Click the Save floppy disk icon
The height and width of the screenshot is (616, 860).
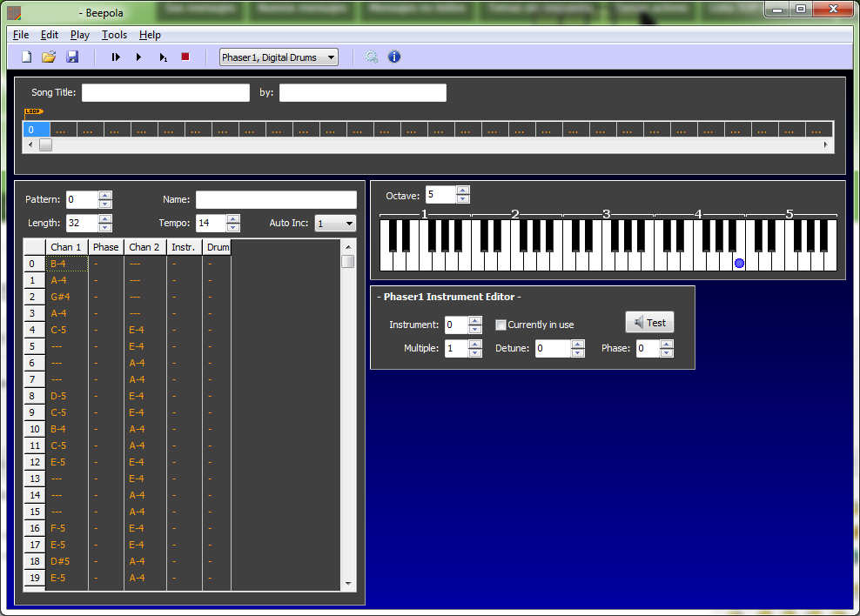[x=72, y=57]
